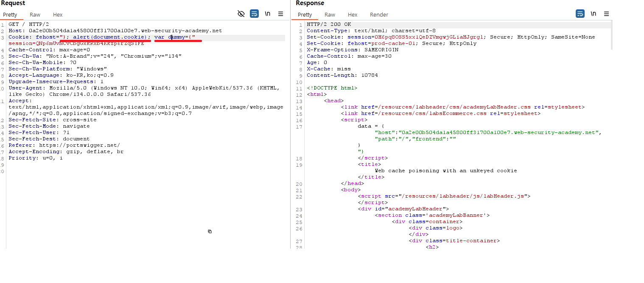Click the 'Sec-Ch-Ua-Mobile: ?0' line
Image resolution: width=644 pixels, height=283 pixels.
click(42, 62)
